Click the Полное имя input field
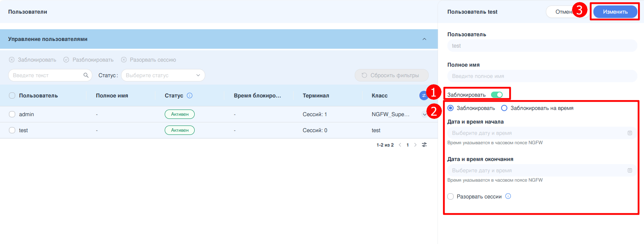The image size is (644, 244). point(542,76)
